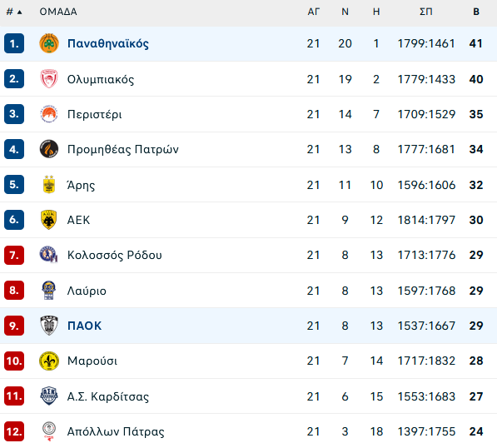Click the Μαρούσι yellow round logo
Image resolution: width=497 pixels, height=448 pixels.
49,361
